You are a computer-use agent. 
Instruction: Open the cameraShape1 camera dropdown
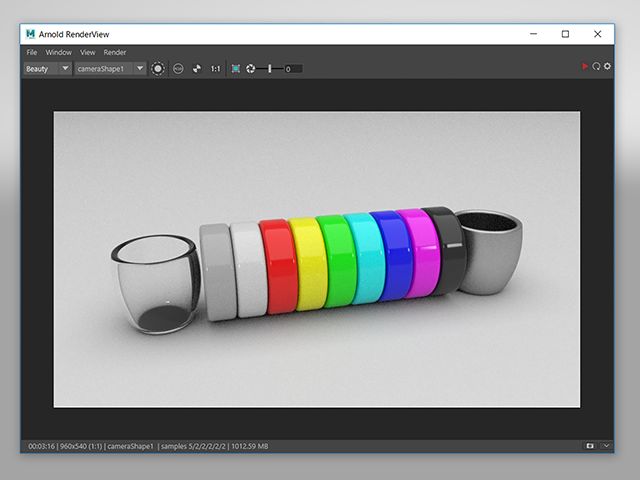(x=110, y=69)
